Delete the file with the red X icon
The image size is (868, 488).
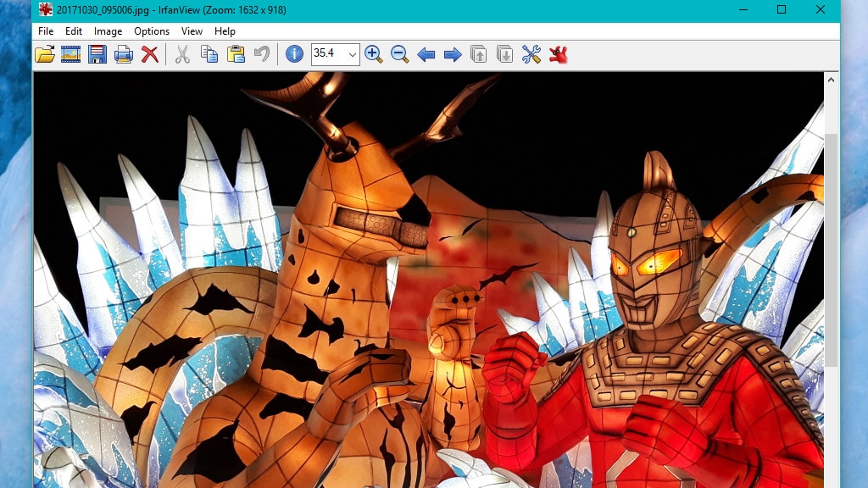point(150,54)
